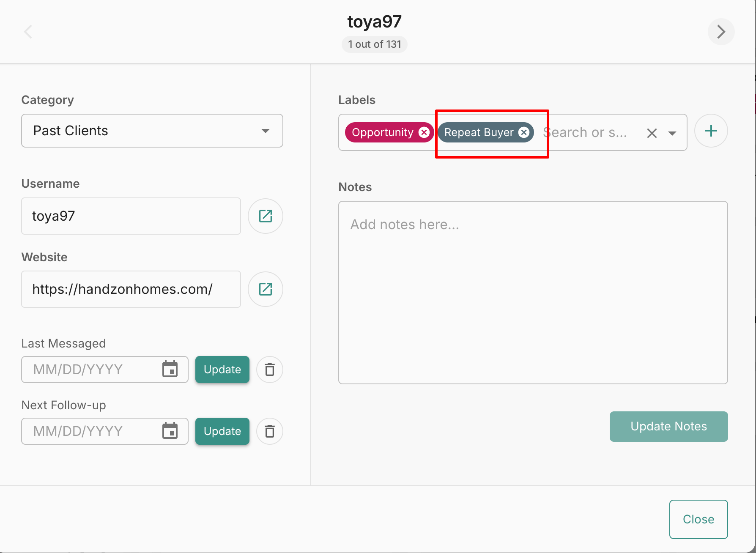Click Update Notes button
Viewport: 756px width, 553px height.
pyautogui.click(x=668, y=426)
